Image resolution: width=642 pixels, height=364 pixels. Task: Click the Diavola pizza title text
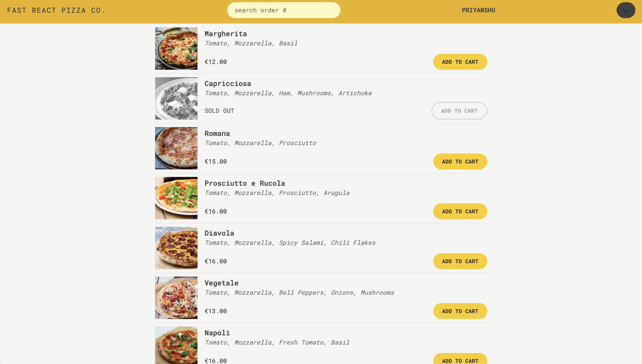pyautogui.click(x=219, y=233)
